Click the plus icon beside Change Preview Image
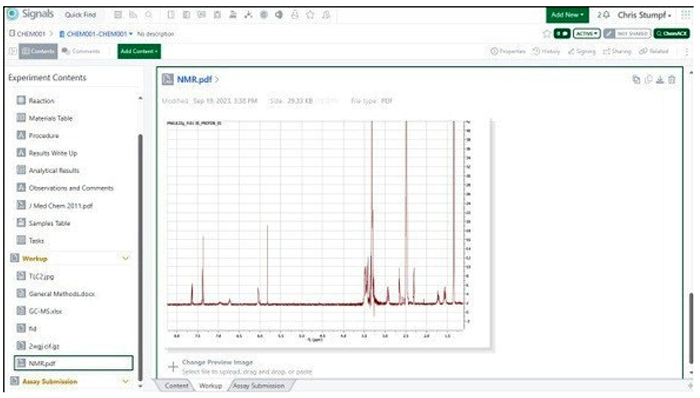The image size is (700, 398). tap(173, 367)
